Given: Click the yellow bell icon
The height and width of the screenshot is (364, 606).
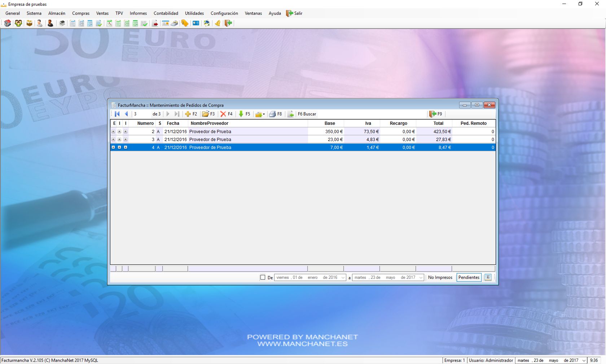Looking at the screenshot, I should (218, 23).
